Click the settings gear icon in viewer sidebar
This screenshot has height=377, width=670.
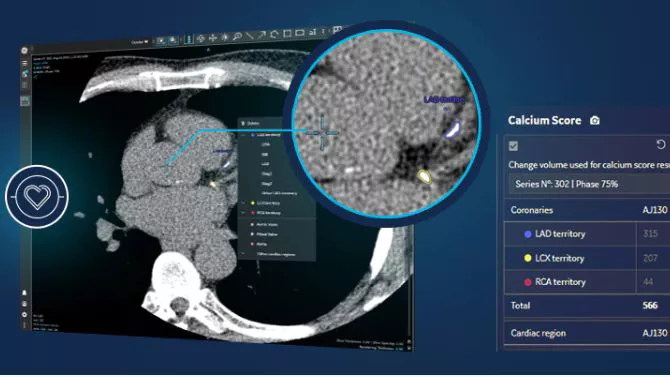tap(24, 315)
